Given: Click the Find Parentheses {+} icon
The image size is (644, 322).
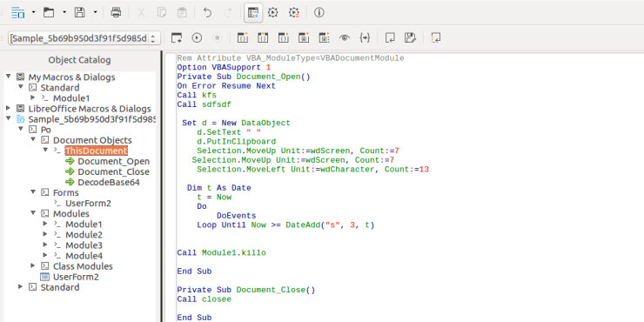Looking at the screenshot, I should pyautogui.click(x=365, y=37).
